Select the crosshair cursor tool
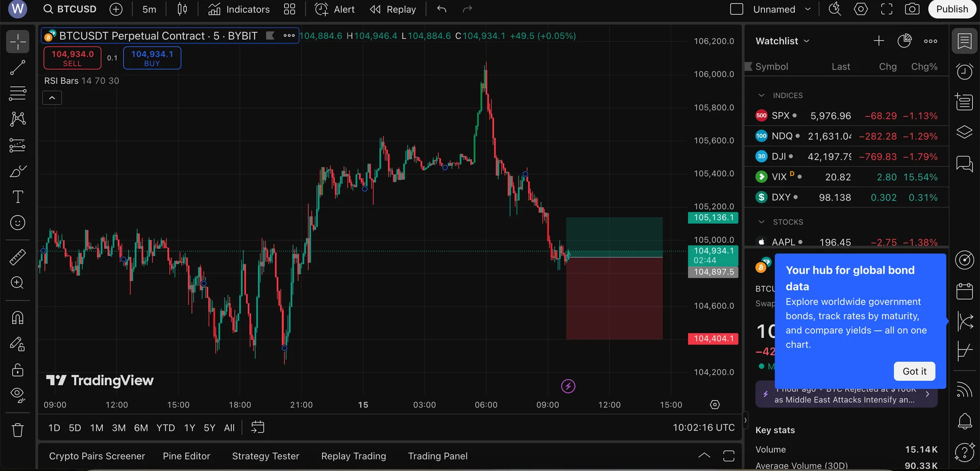Viewport: 980px width, 471px height. (18, 41)
